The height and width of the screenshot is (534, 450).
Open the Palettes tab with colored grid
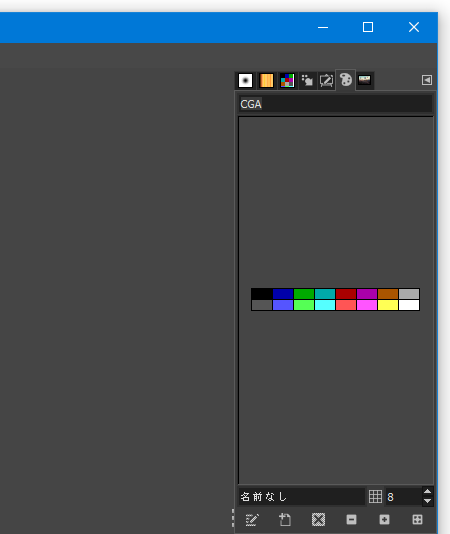pyautogui.click(x=287, y=81)
